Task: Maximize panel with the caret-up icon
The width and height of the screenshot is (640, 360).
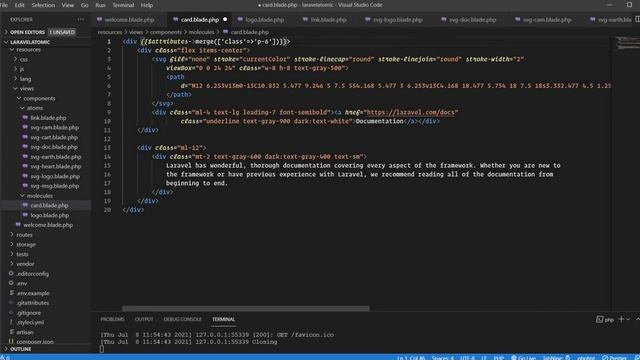Action: coord(638,319)
